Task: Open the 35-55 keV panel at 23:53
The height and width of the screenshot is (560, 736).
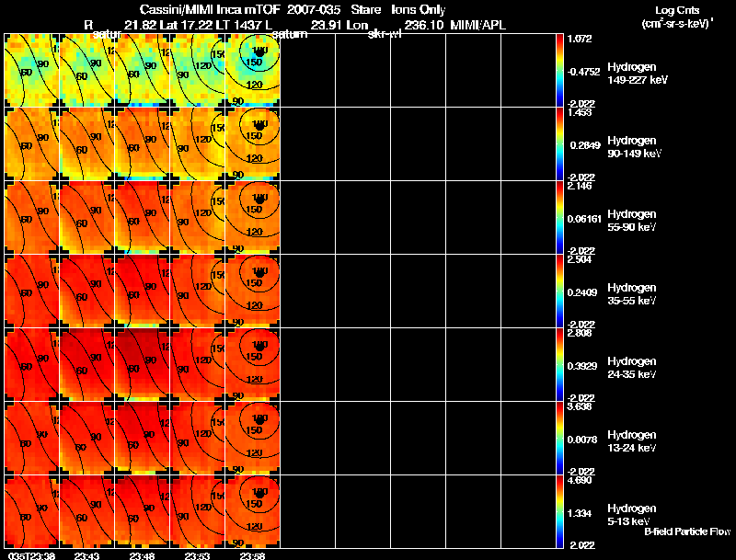Action: pyautogui.click(x=198, y=291)
